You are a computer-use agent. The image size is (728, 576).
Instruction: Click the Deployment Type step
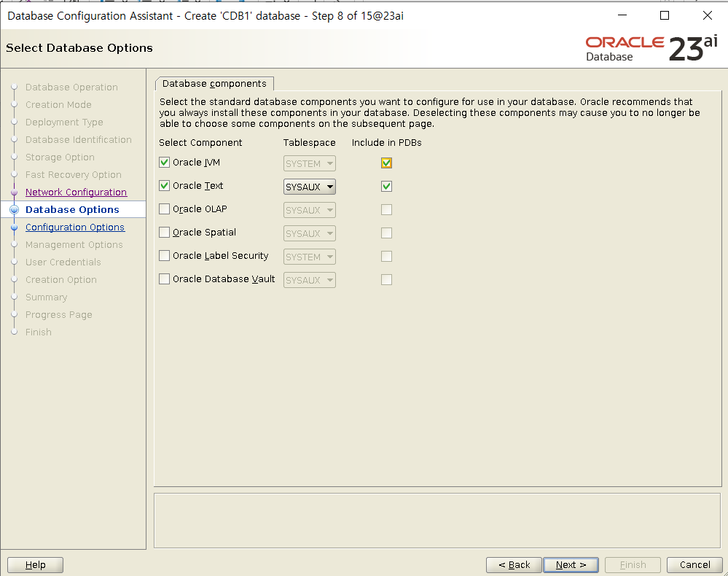tap(65, 122)
